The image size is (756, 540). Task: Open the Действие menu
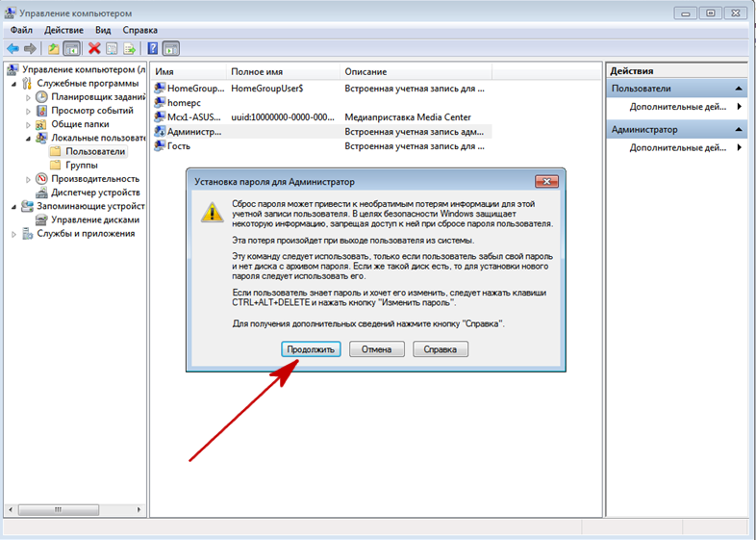[63, 30]
